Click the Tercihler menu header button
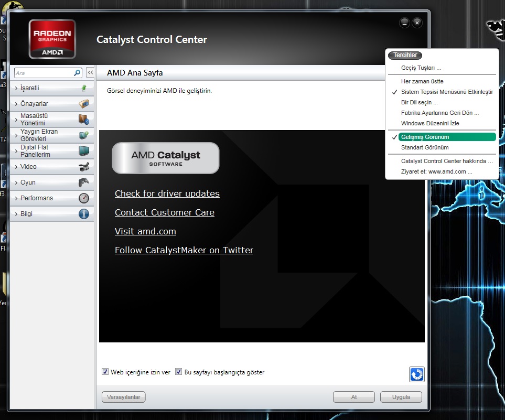This screenshot has width=505, height=420. point(405,55)
